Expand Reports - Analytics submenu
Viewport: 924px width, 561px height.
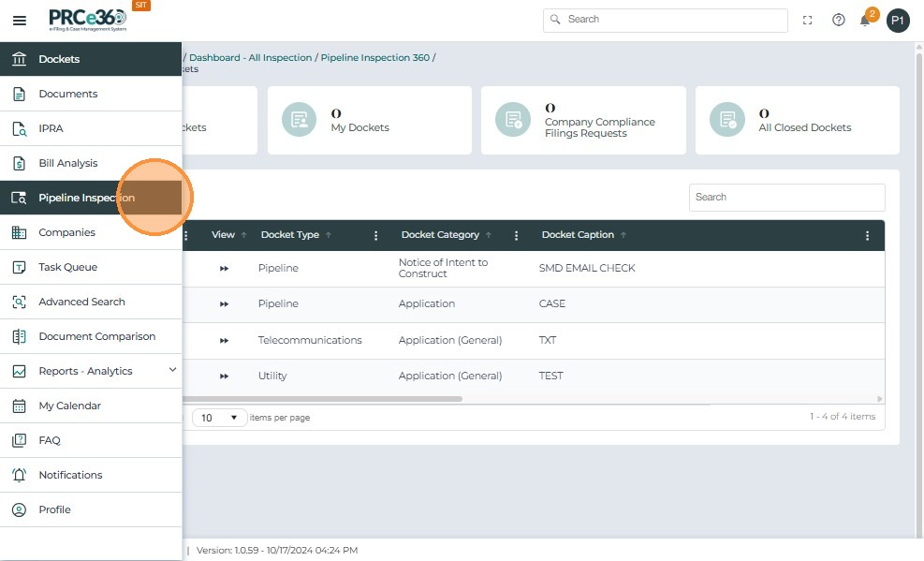tap(172, 371)
